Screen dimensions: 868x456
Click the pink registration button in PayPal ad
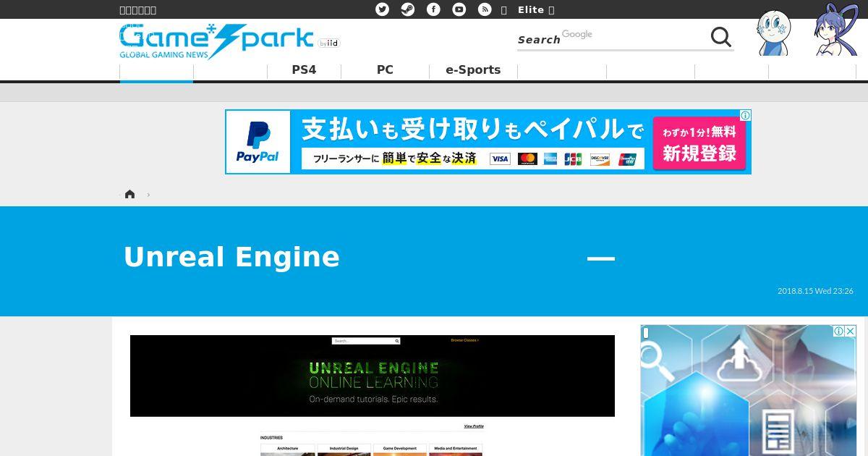[x=699, y=143]
